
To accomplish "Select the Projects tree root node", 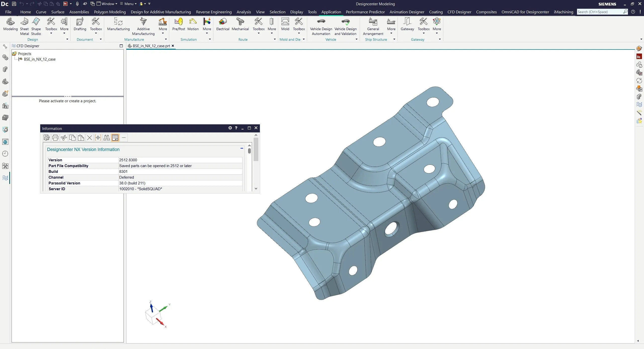I will [24, 54].
